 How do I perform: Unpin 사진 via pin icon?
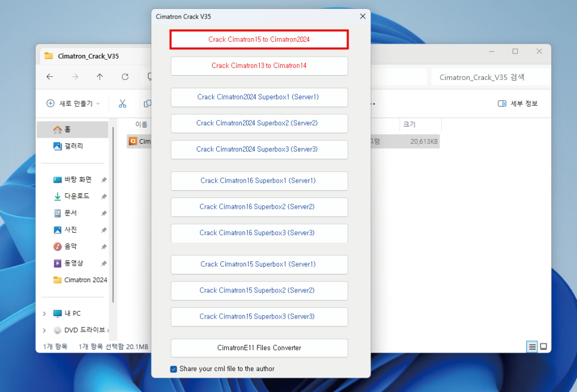(x=104, y=230)
